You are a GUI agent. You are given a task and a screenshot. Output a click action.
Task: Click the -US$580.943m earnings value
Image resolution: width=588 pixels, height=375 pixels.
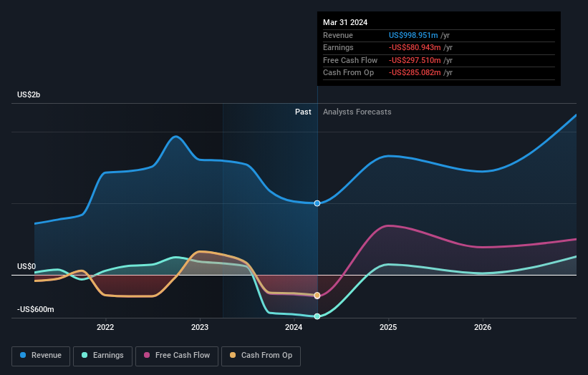tap(415, 47)
